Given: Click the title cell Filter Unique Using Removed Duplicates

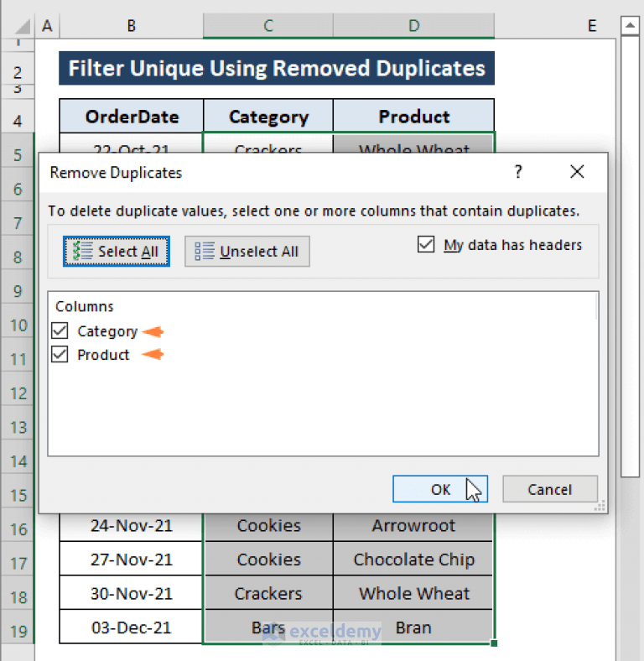Looking at the screenshot, I should pos(277,68).
